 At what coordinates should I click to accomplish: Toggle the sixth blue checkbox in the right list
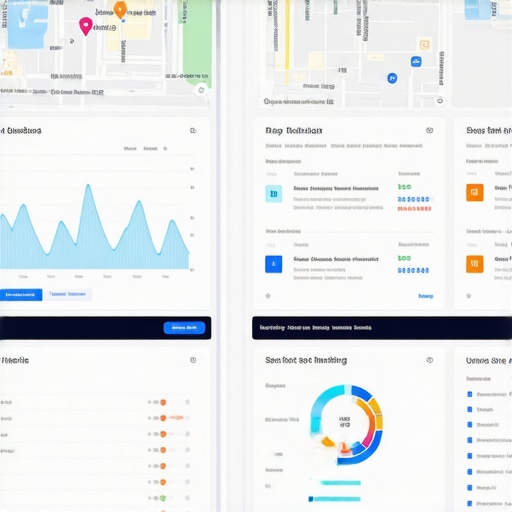(x=470, y=472)
